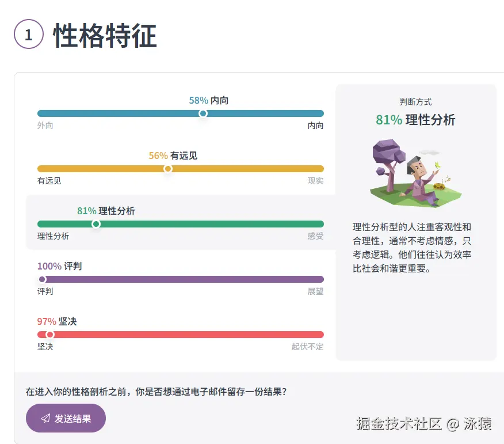504x444 pixels.
Task: Click the paper plane icon on 发送结果 button
Action: pyautogui.click(x=44, y=419)
